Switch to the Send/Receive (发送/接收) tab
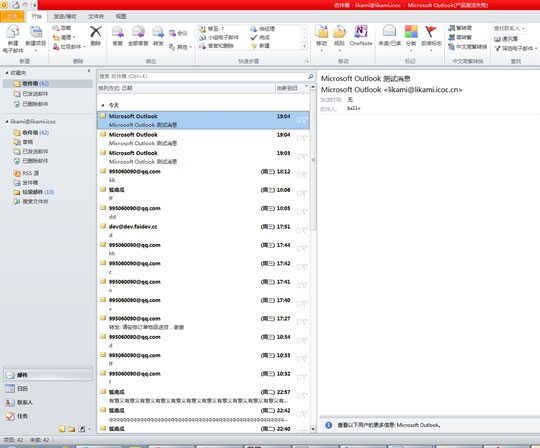540x448 pixels. 65,16
